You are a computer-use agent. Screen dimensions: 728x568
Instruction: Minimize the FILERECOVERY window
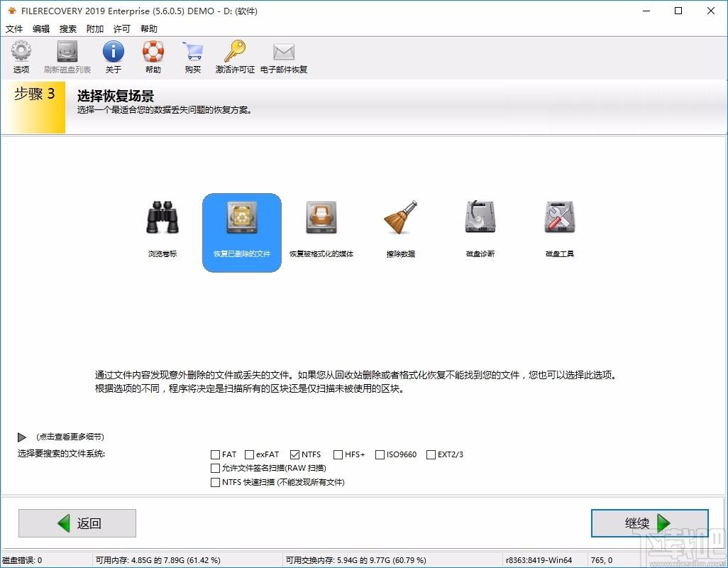646,11
